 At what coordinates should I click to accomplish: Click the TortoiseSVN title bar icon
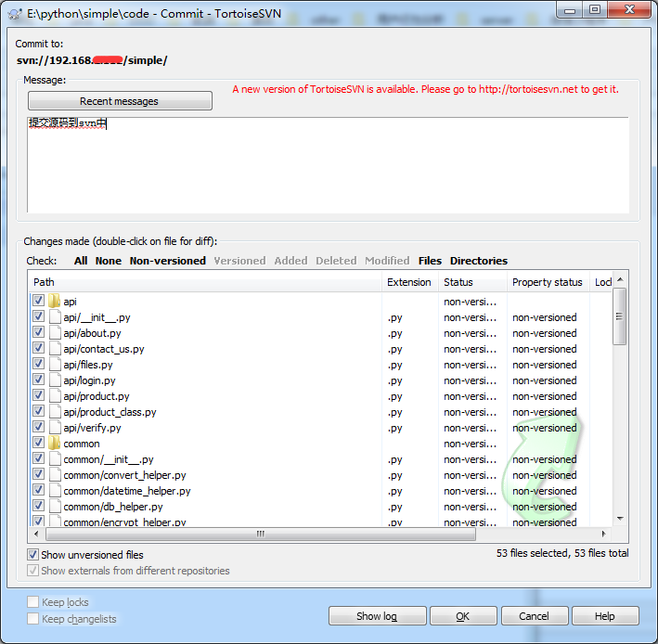coord(15,14)
